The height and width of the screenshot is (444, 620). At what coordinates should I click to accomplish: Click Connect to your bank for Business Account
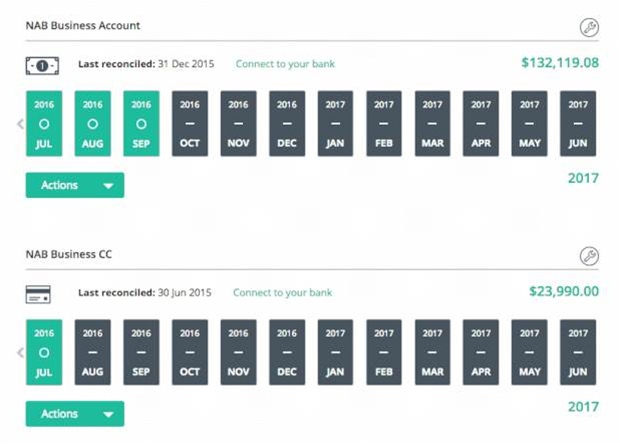285,64
